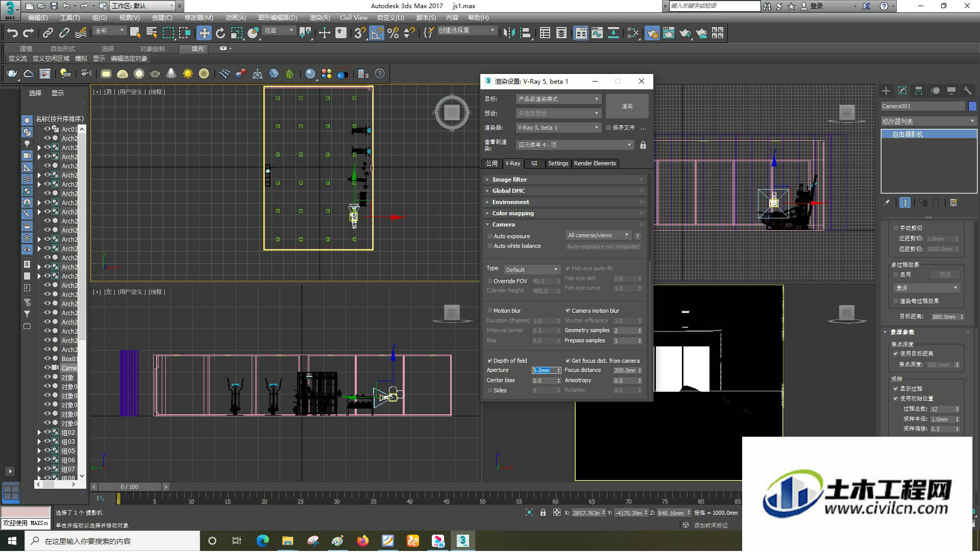
Task: Click the camera object color swatch
Action: tap(972, 106)
